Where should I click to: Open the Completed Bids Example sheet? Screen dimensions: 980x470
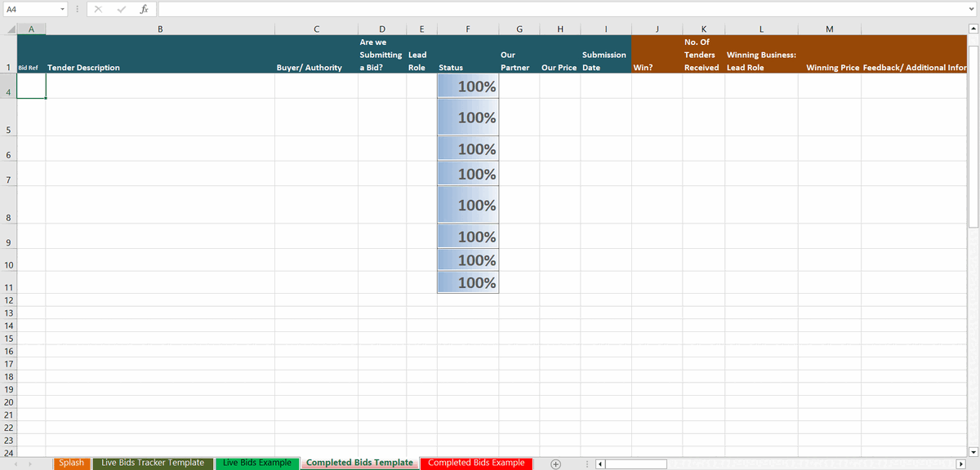(477, 463)
